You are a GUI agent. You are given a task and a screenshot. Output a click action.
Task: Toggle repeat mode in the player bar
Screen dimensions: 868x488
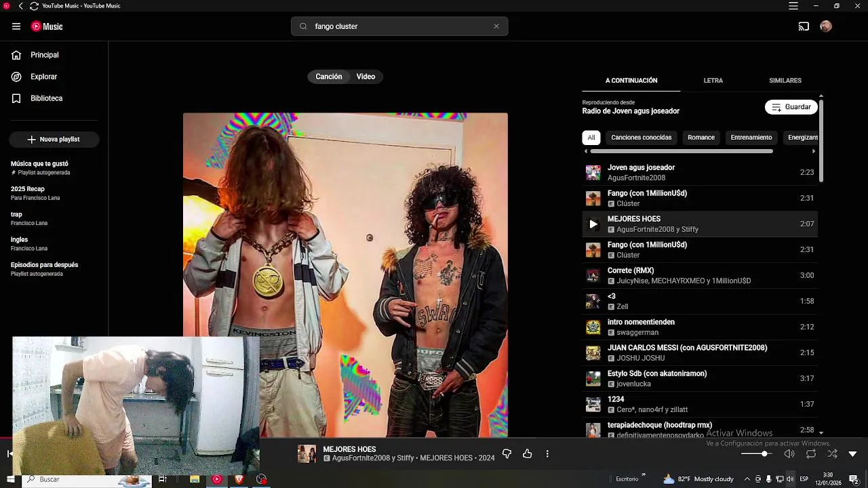(811, 454)
